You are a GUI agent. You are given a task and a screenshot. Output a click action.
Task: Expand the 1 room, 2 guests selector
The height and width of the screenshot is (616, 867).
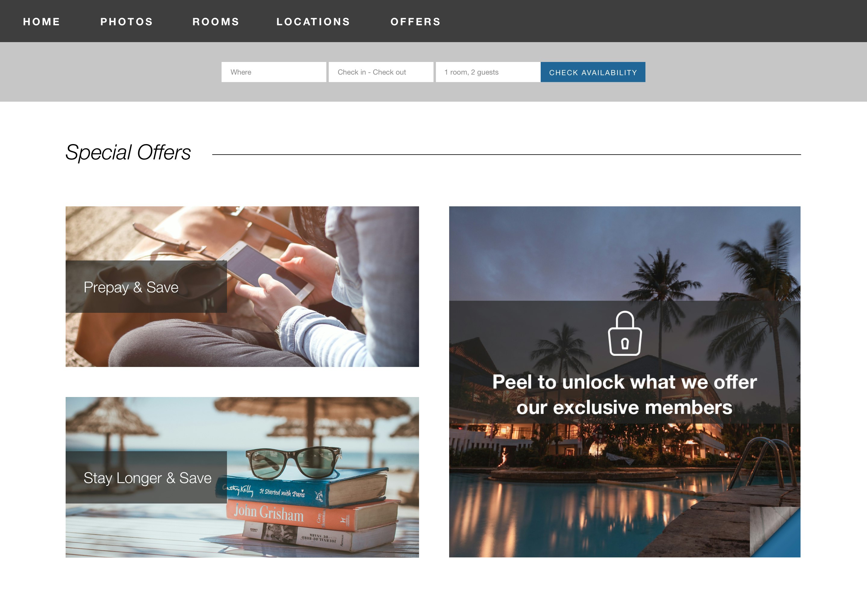[x=488, y=72]
